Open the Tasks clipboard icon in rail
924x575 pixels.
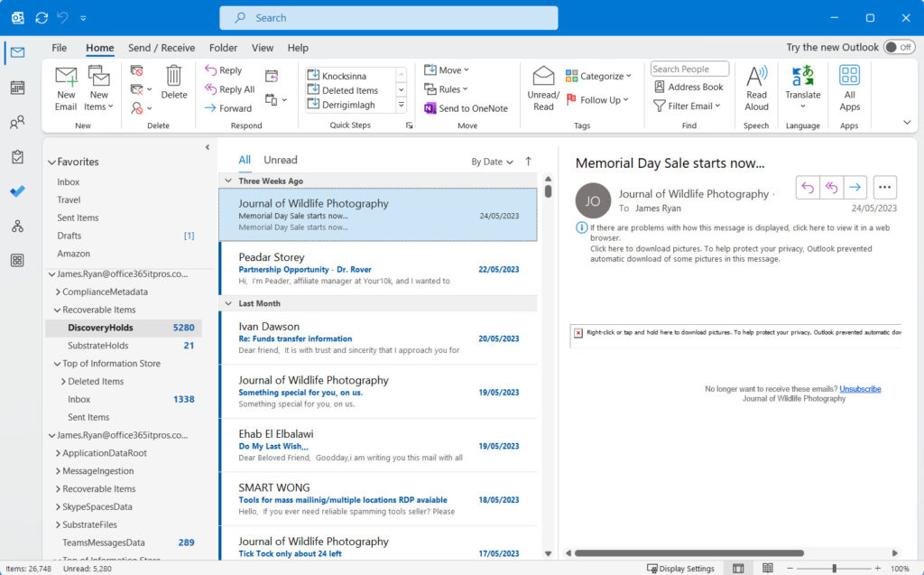click(x=18, y=157)
